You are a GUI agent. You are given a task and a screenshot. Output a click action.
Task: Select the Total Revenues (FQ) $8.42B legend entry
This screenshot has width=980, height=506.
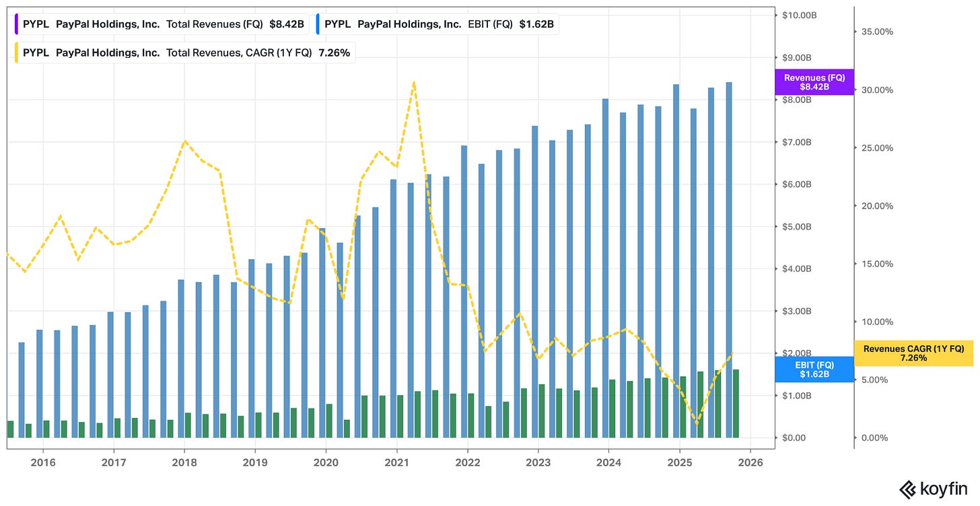tap(162, 24)
